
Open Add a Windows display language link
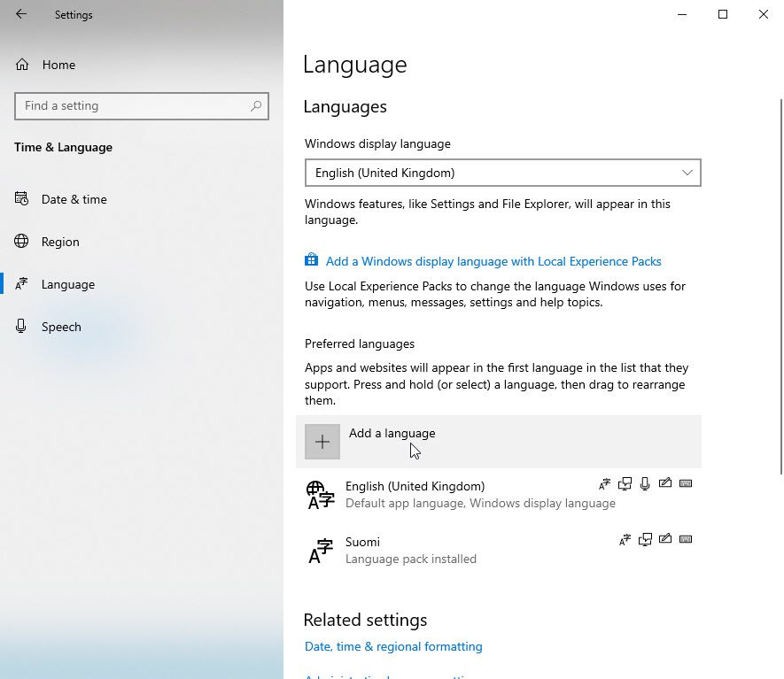coord(493,261)
